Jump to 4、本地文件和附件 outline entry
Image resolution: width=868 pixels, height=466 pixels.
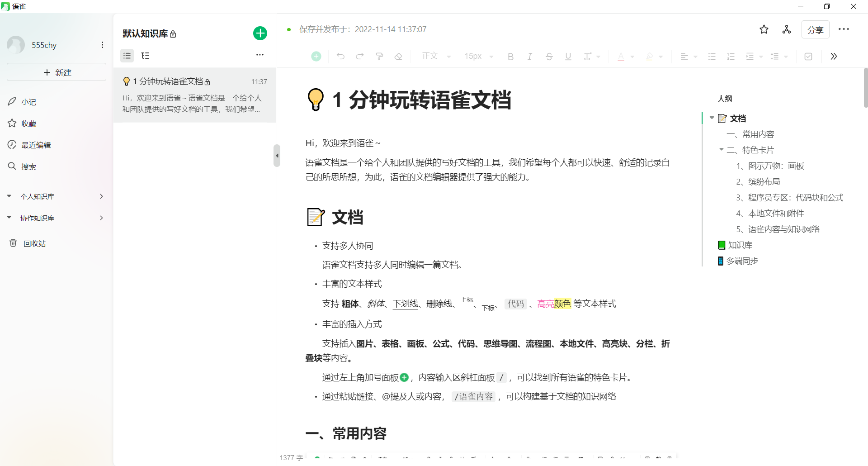(770, 214)
